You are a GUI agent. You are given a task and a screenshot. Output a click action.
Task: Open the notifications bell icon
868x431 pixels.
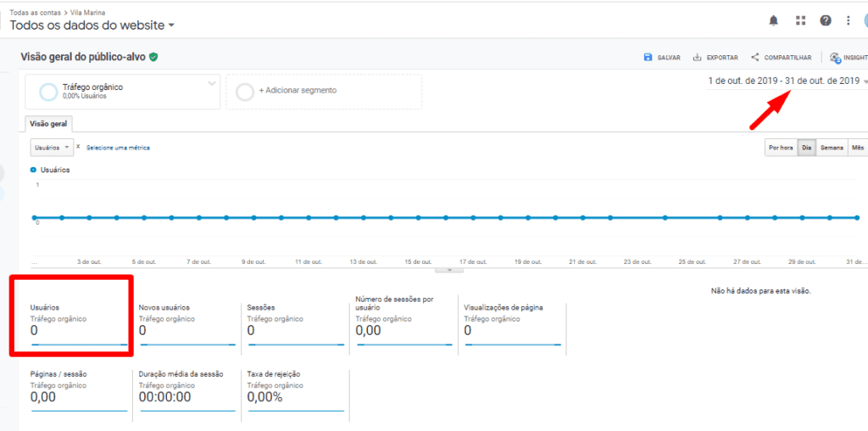point(773,20)
